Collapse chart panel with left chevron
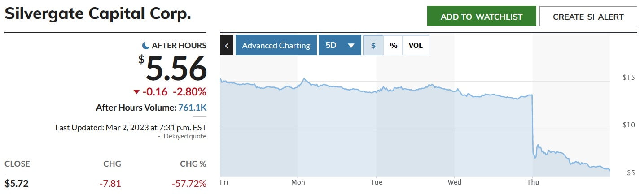Screen dimensions: 644x194 [227, 45]
